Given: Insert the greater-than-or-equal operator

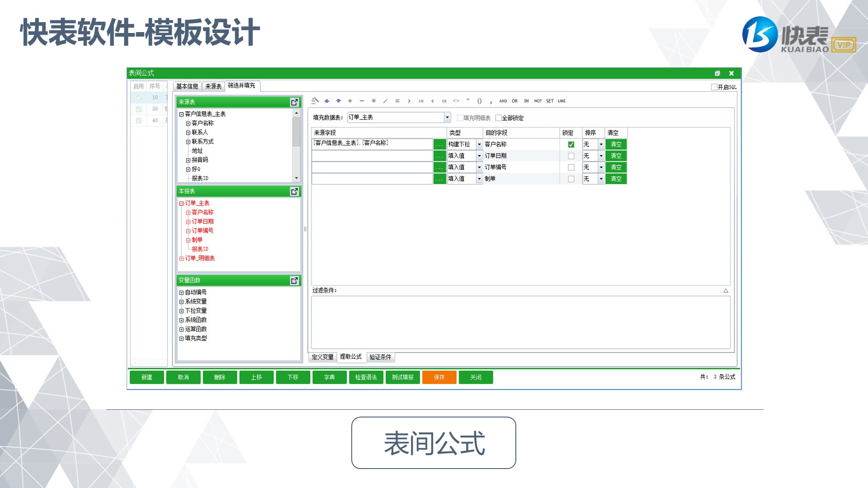Looking at the screenshot, I should [x=421, y=101].
